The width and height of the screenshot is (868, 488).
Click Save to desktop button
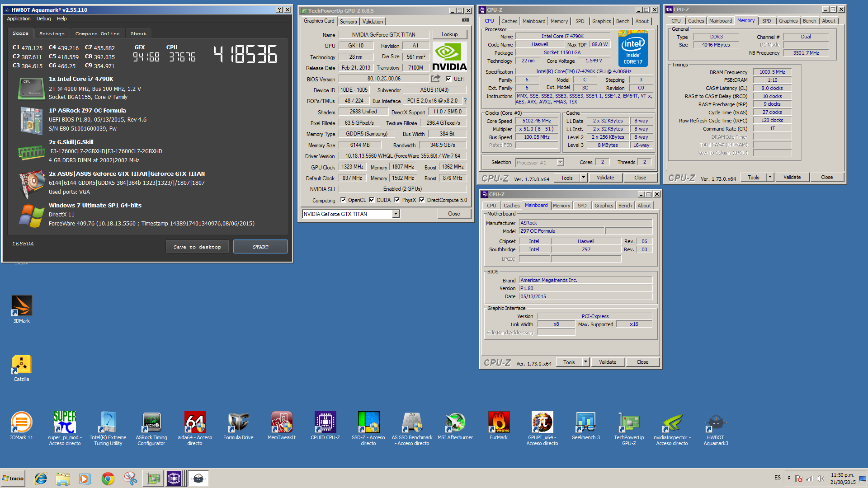coord(197,247)
